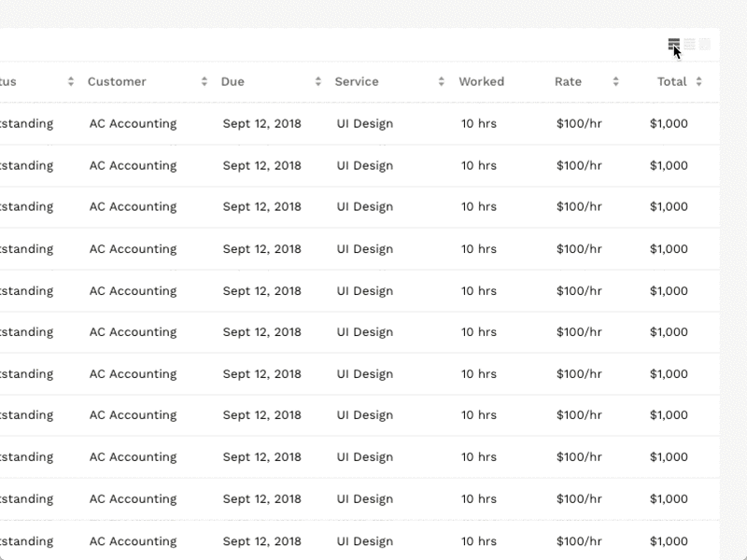Sort table by Customer using arrows

(204, 81)
